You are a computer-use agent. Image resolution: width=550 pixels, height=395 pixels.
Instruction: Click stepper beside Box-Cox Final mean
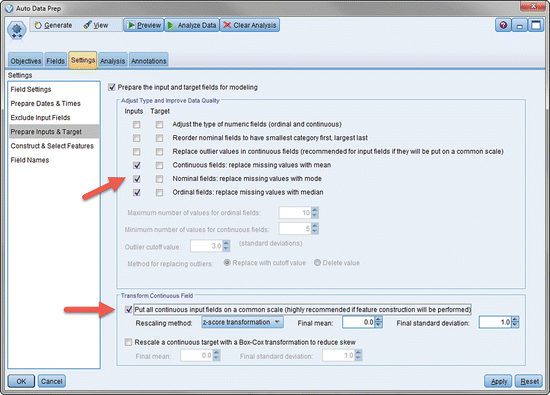click(216, 355)
